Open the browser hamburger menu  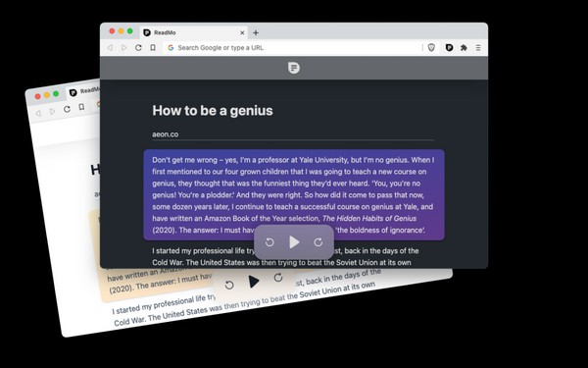pos(478,48)
